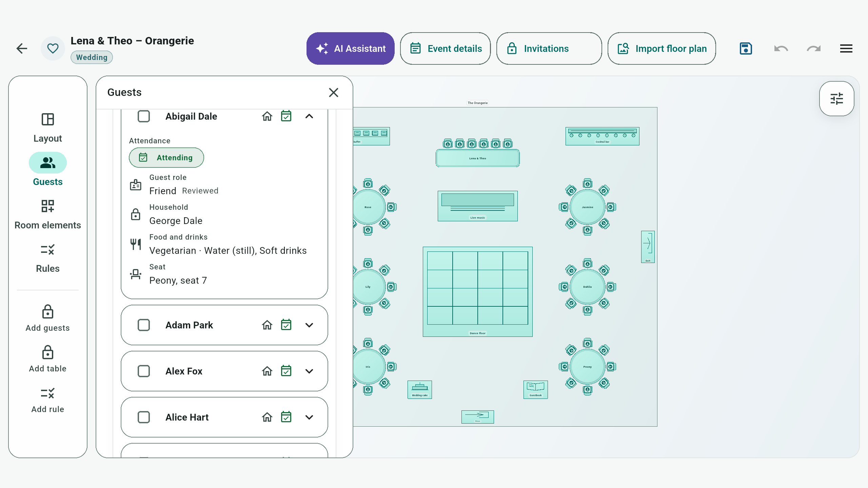
Task: Tick the Adam Park checkbox
Action: click(144, 325)
